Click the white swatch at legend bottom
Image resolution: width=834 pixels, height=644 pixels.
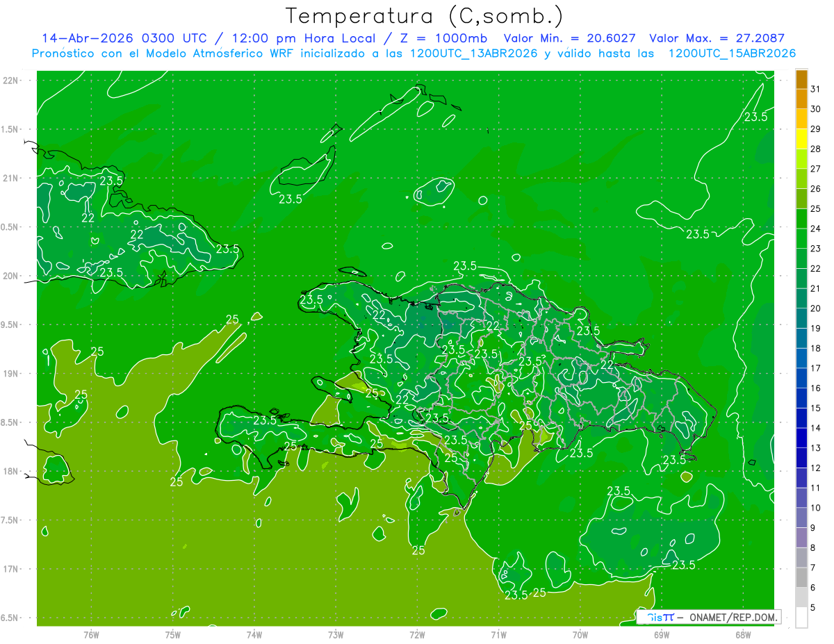[x=801, y=618]
